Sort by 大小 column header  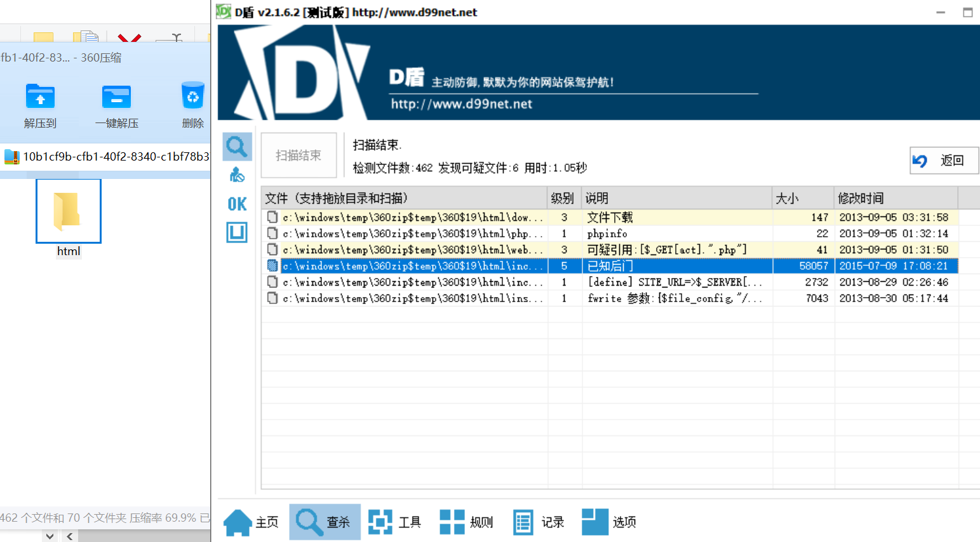[803, 198]
